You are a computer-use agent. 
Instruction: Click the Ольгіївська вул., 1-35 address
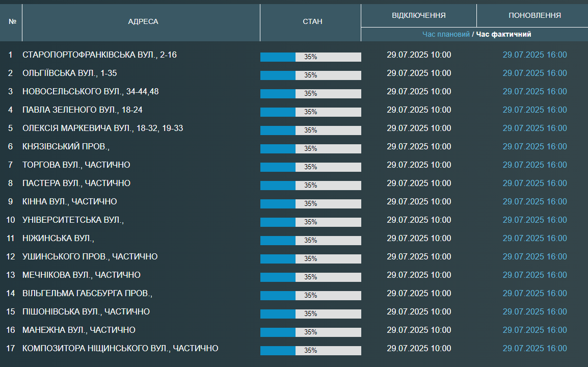(x=70, y=73)
